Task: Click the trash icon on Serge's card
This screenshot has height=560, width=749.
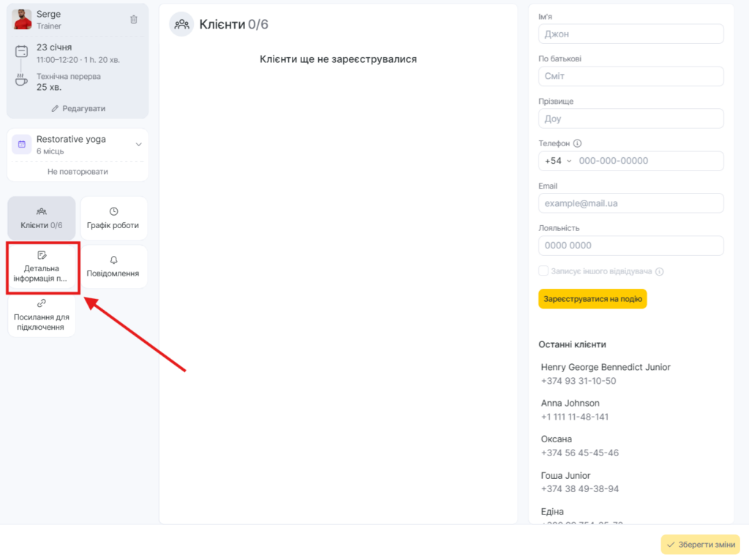Action: [133, 20]
